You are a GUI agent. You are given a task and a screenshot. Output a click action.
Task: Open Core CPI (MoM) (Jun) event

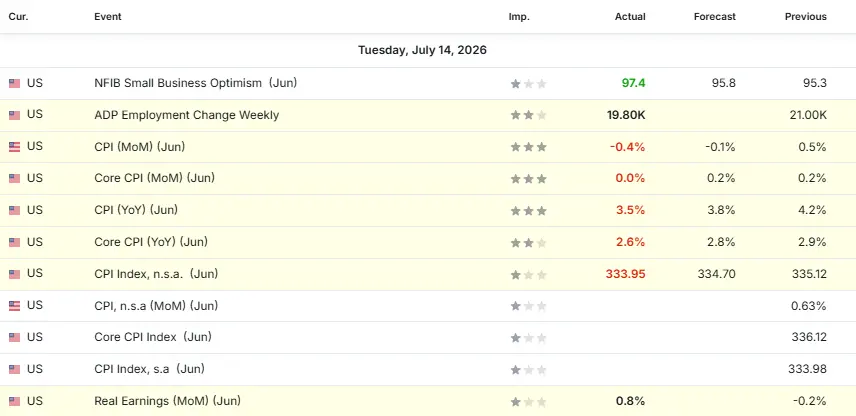coord(154,178)
